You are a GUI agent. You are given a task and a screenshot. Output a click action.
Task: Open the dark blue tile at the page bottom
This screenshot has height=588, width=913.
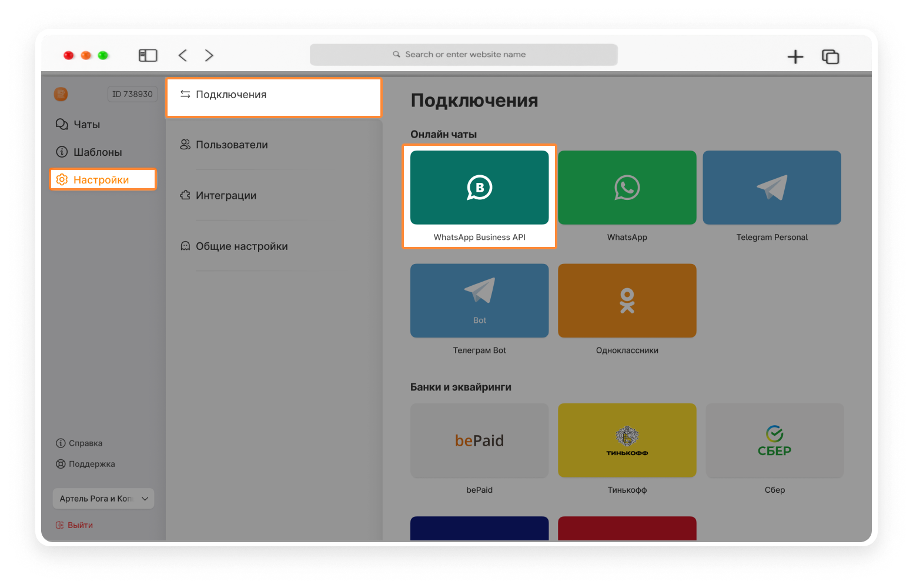pyautogui.click(x=479, y=528)
